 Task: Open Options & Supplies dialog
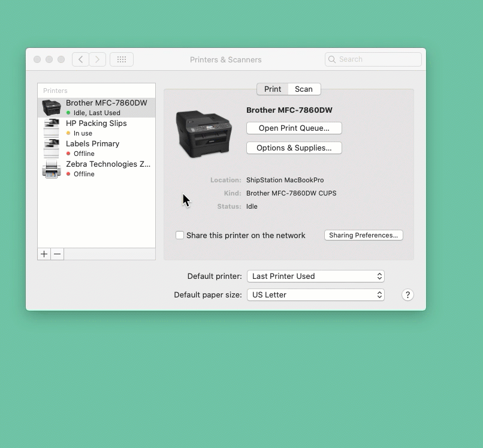pos(294,148)
